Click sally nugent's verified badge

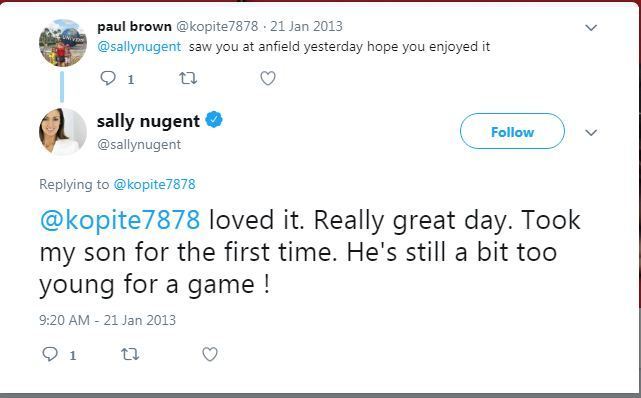point(214,120)
